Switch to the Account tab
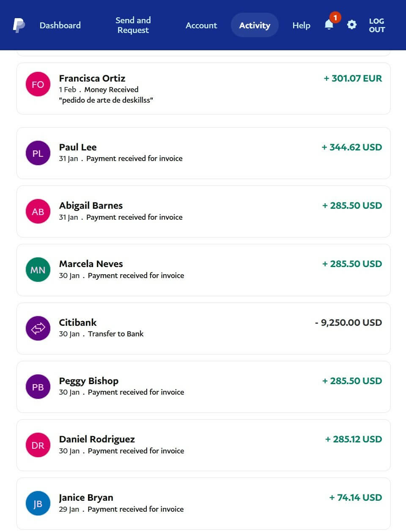Screen dimensions: 406x532 click(201, 25)
